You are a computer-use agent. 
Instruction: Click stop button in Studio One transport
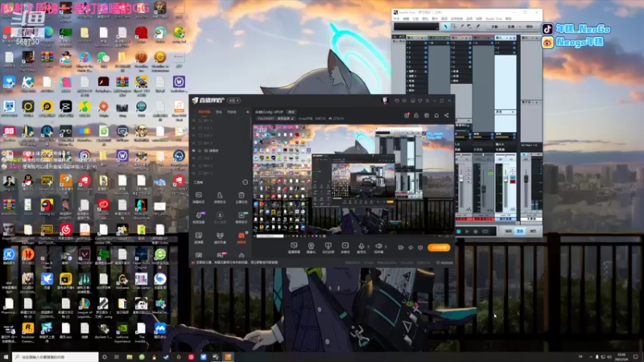click(x=459, y=232)
